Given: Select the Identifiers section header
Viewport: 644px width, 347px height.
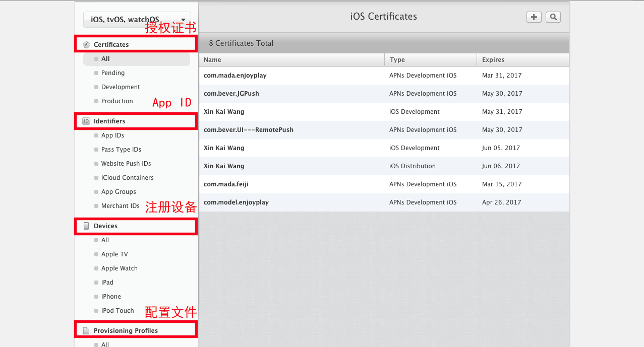Looking at the screenshot, I should point(136,121).
